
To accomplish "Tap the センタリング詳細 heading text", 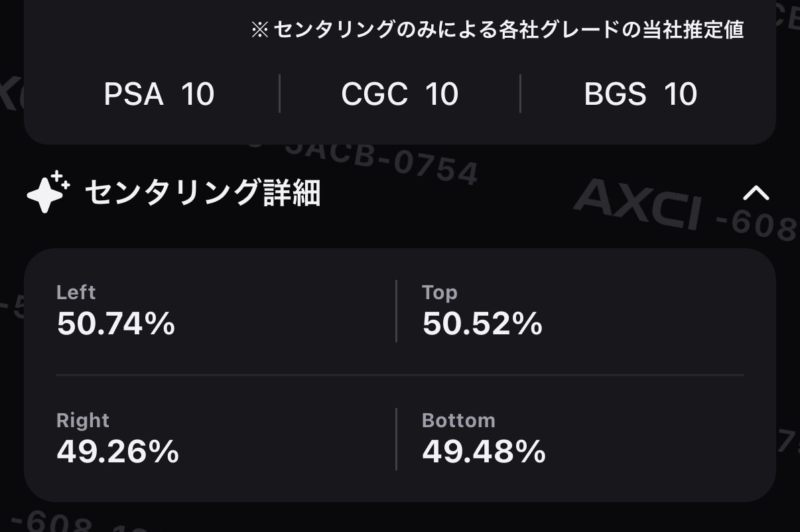I will click(203, 193).
